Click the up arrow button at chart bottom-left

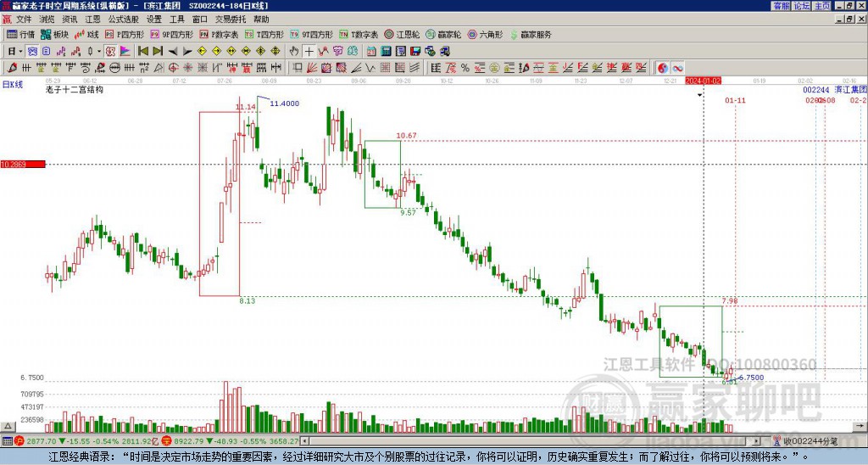coord(8,426)
